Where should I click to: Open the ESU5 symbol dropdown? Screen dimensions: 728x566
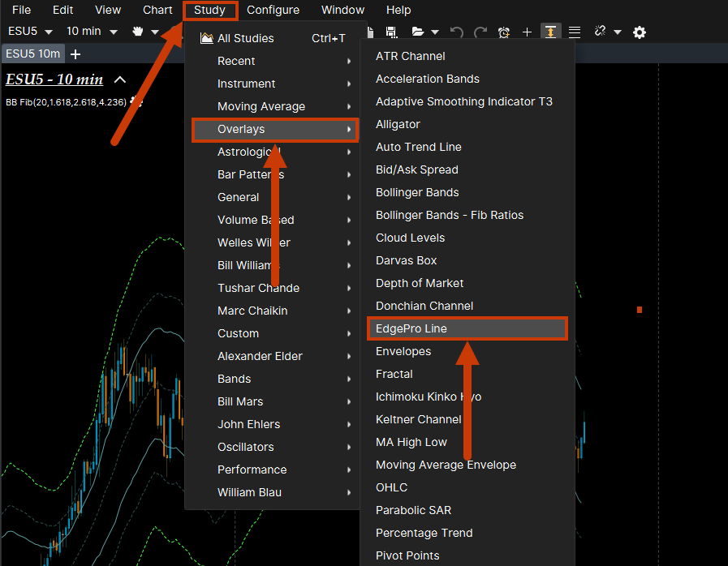30,32
